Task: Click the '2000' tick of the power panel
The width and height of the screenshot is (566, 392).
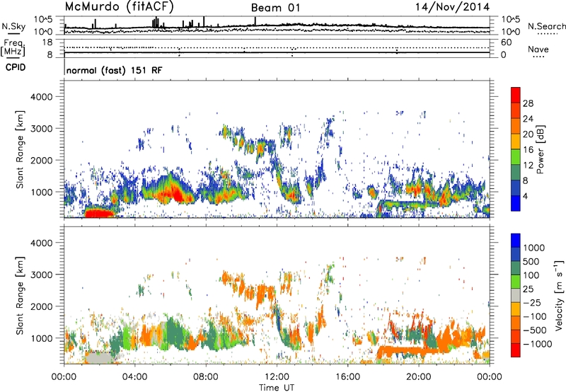Action: click(42, 160)
